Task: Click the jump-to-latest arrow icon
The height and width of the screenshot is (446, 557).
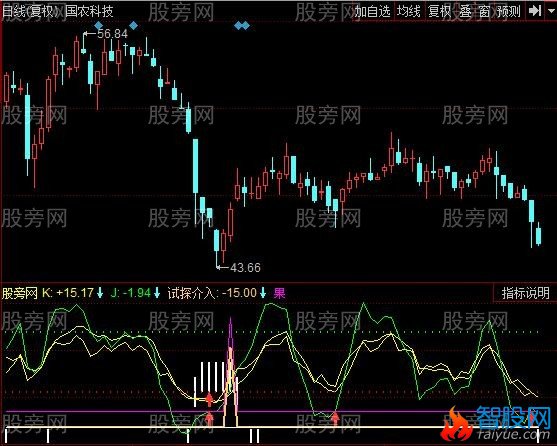Action: [x=535, y=11]
